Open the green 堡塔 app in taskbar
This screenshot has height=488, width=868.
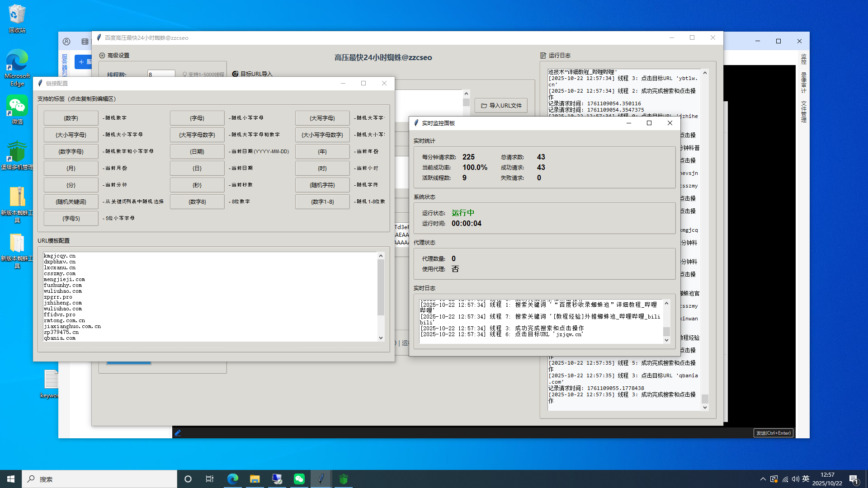tap(343, 479)
